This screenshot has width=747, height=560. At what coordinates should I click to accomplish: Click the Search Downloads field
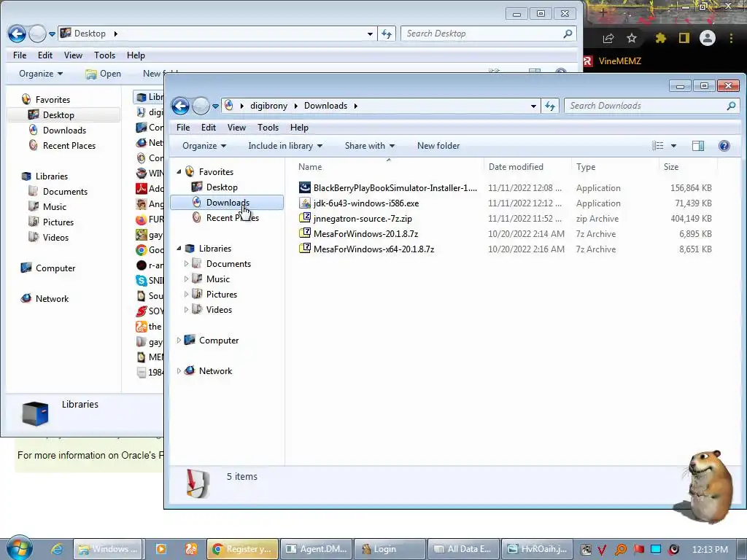click(x=651, y=106)
